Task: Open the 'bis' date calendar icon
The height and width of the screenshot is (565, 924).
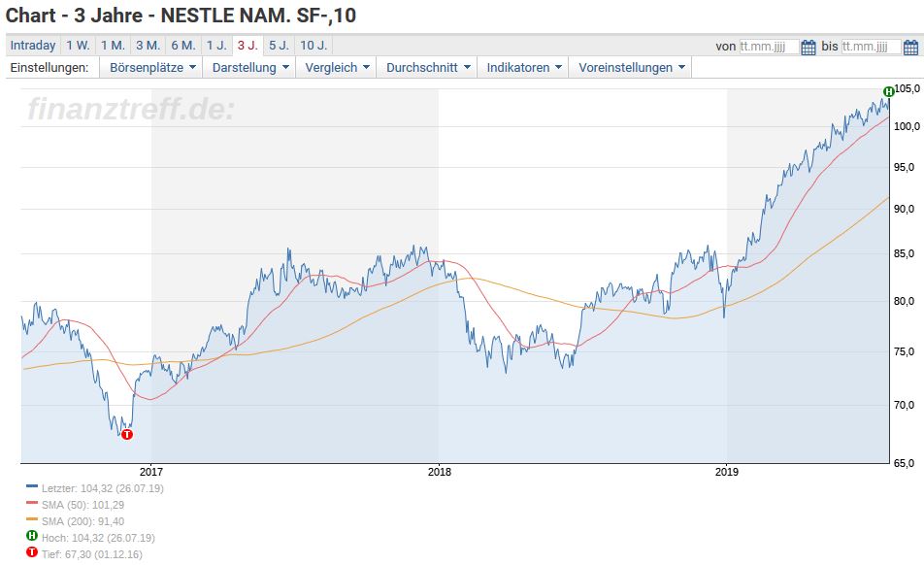Action: pyautogui.click(x=910, y=48)
